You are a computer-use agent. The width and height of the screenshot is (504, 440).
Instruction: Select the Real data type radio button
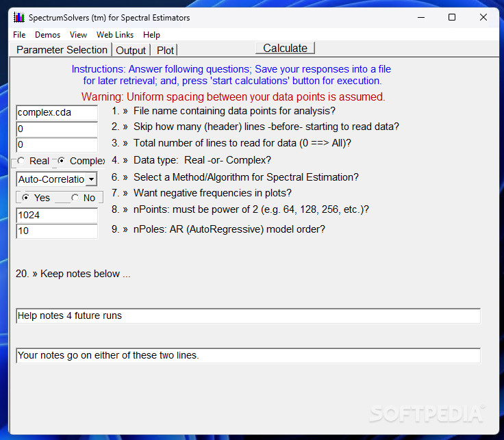tap(34, 161)
